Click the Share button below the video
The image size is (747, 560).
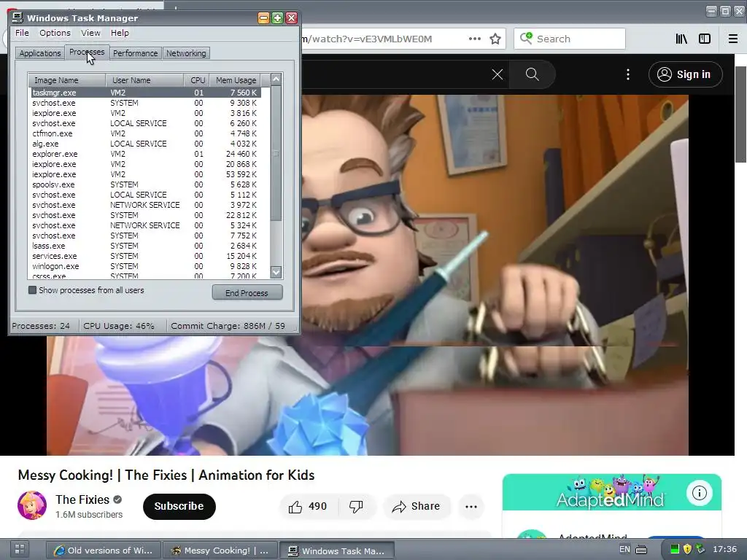point(416,506)
